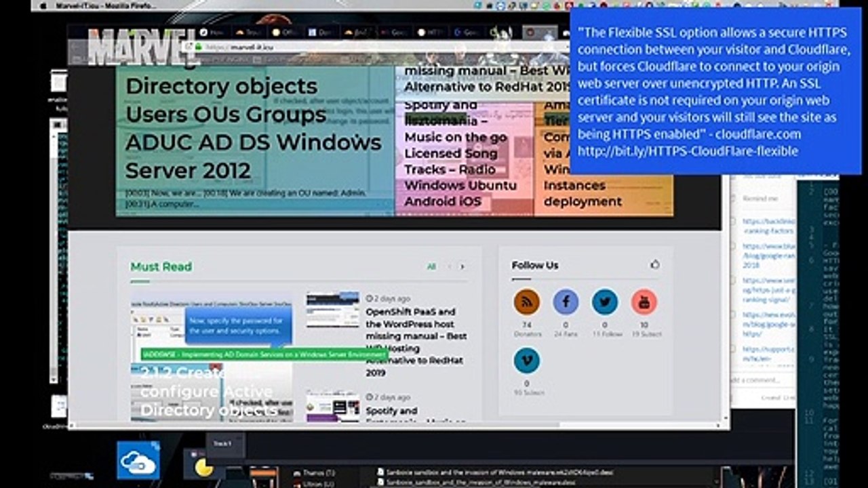Open the Spotify and lisztomania featured article
This screenshot has width=868, height=488.
point(460,153)
